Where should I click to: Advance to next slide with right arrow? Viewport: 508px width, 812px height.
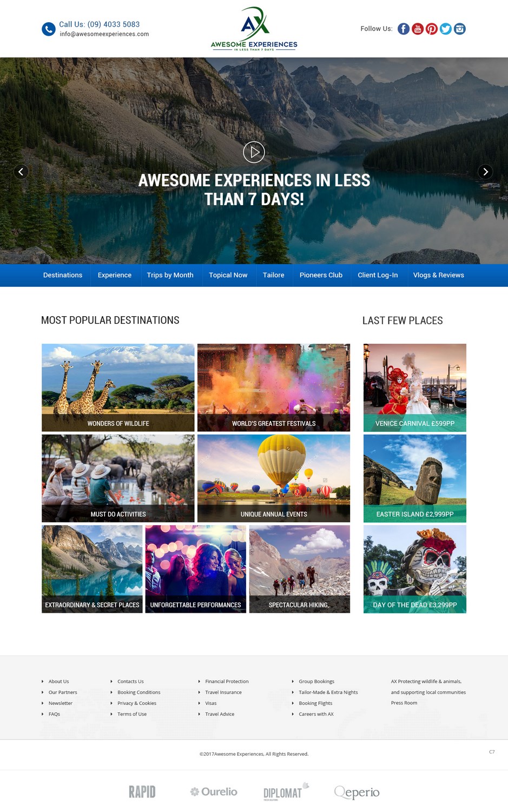(x=485, y=172)
